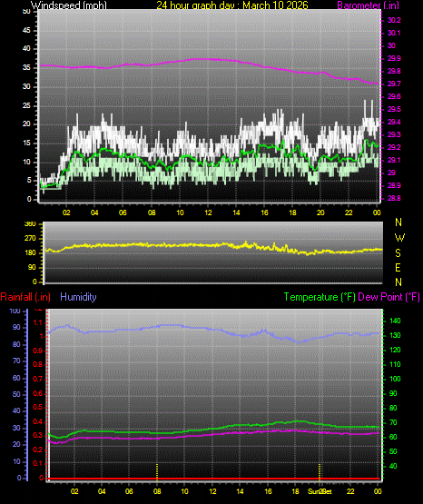Click the 29.1 value on barometer axis
Image resolution: width=423 pixels, height=504 pixels.
[x=394, y=160]
